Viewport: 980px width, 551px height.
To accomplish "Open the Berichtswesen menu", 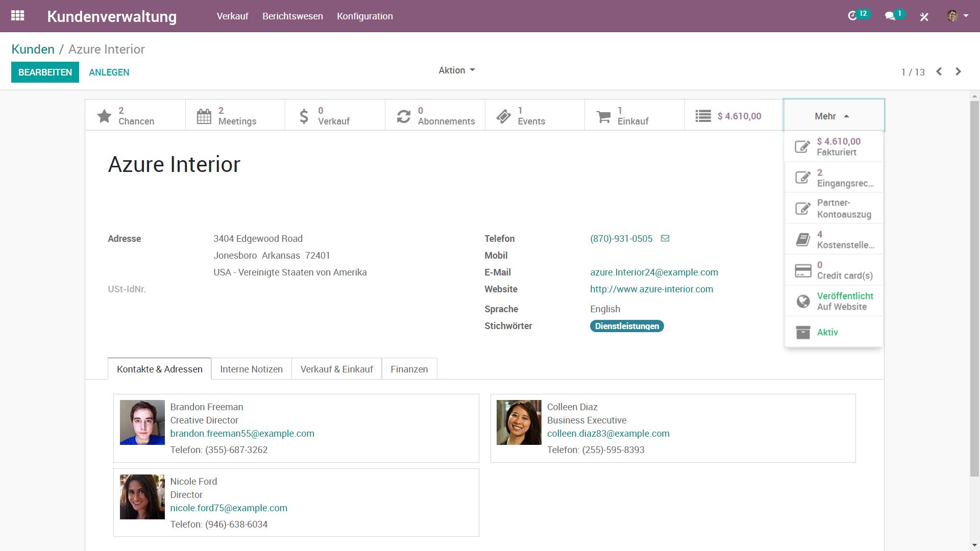I will [x=292, y=16].
